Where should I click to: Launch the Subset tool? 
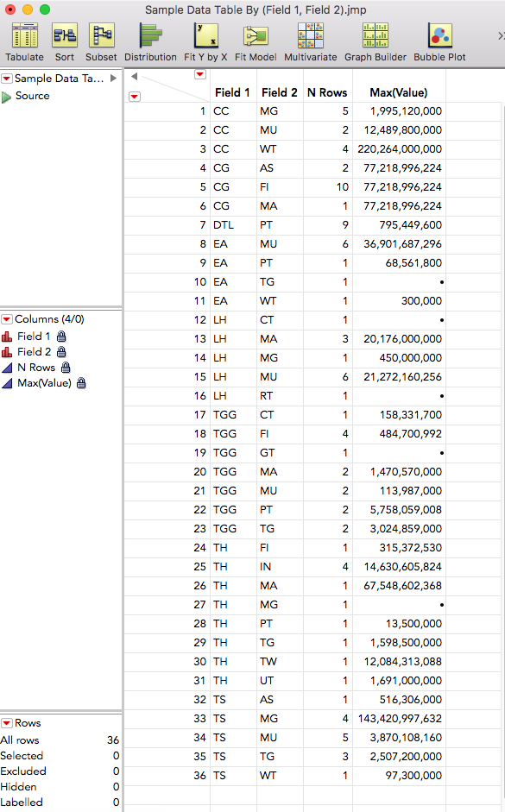(101, 42)
